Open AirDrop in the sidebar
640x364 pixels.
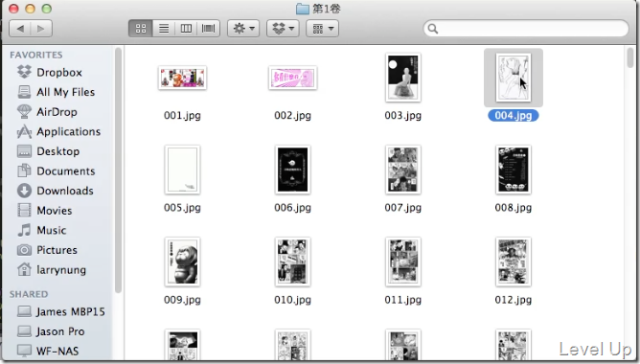tap(47, 112)
